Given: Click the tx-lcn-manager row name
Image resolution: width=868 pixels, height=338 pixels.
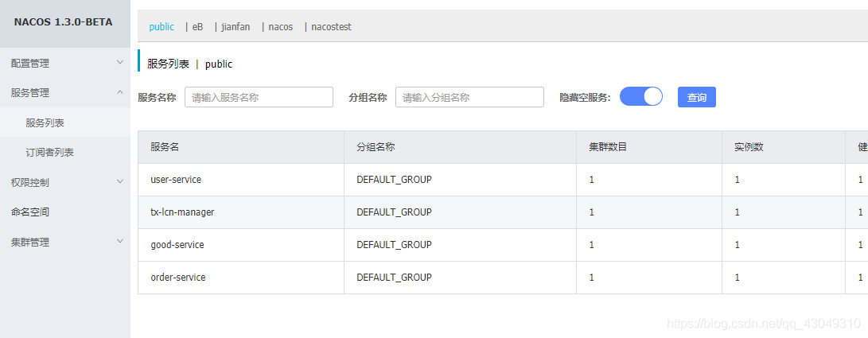Looking at the screenshot, I should coord(182,212).
